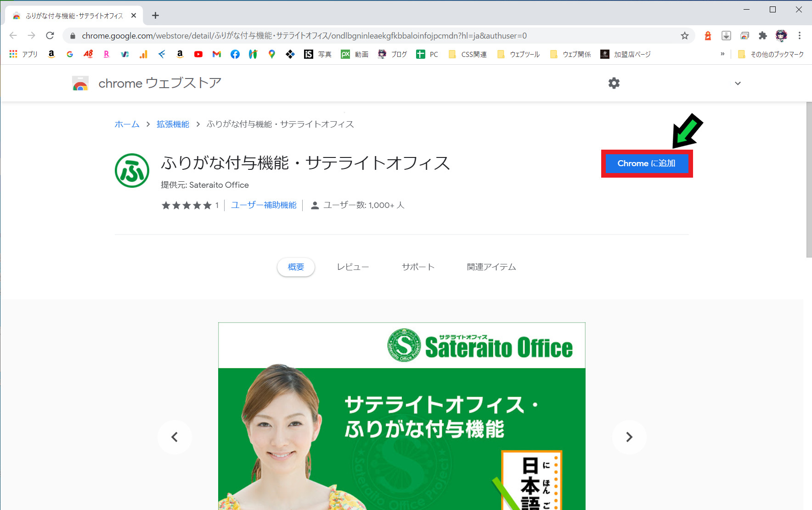Image resolution: width=812 pixels, height=510 pixels.
Task: Open Chrome three-dot menu
Action: click(x=800, y=36)
